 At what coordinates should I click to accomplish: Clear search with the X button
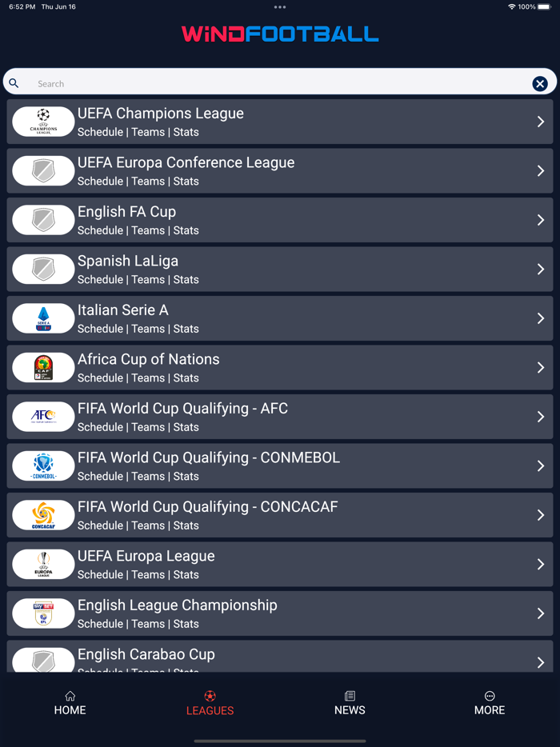pyautogui.click(x=540, y=84)
